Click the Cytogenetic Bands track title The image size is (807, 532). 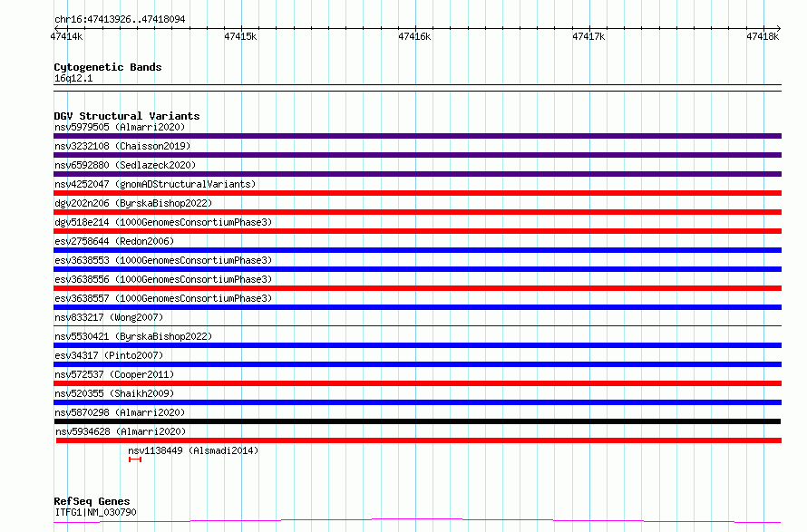[x=108, y=67]
